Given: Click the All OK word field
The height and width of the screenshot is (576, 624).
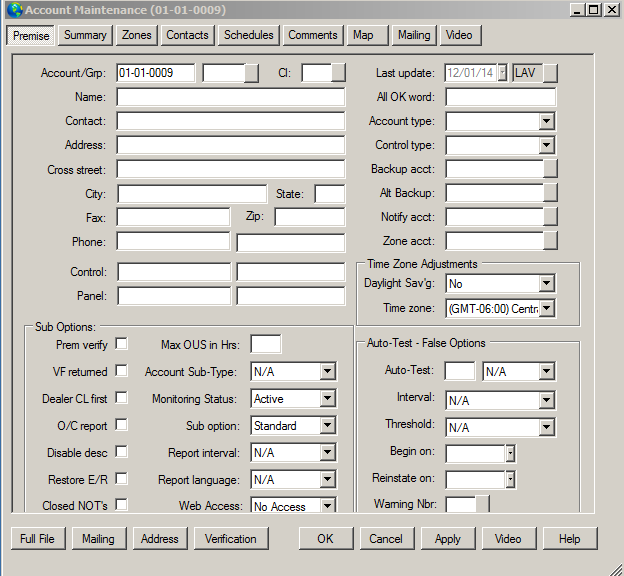Looking at the screenshot, I should click(500, 97).
